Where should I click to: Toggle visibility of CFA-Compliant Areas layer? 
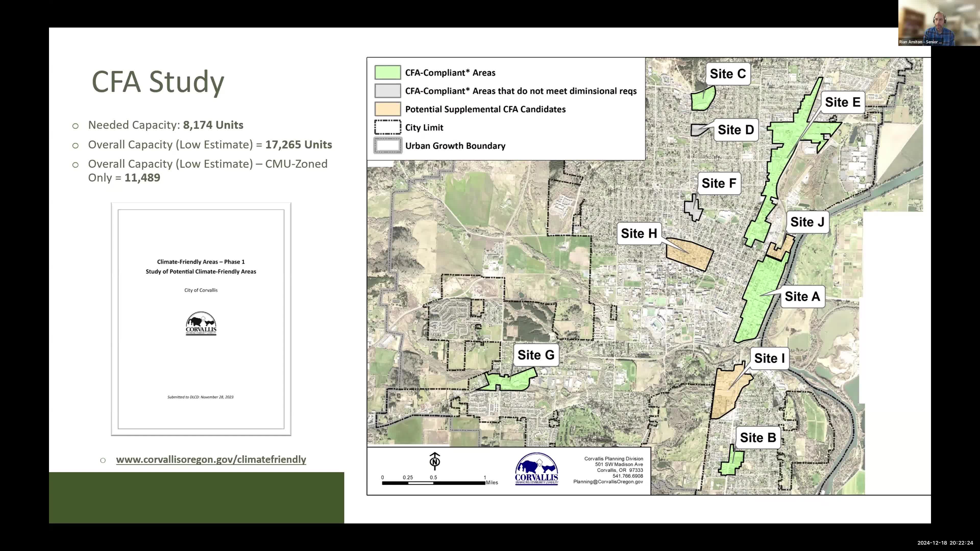pos(450,72)
